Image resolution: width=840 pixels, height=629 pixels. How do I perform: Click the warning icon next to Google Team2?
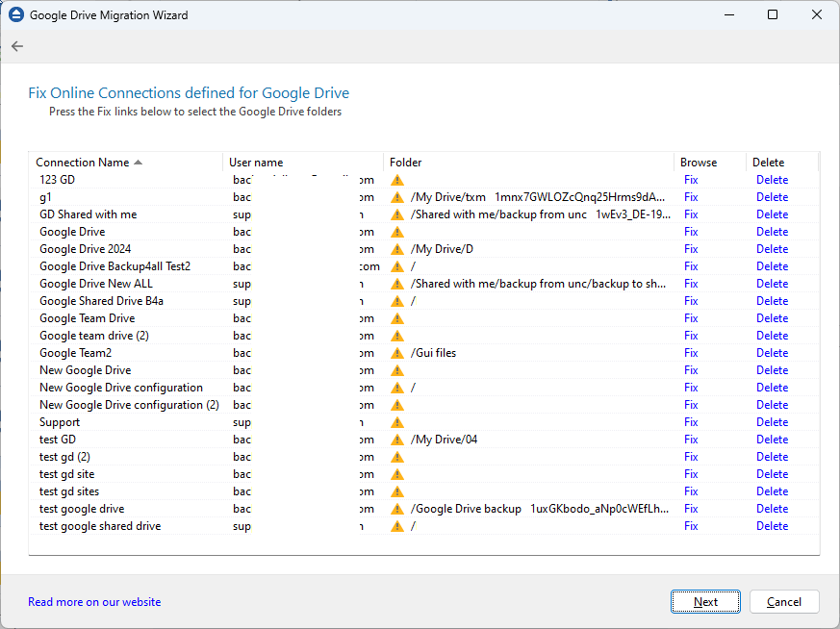pyautogui.click(x=397, y=352)
